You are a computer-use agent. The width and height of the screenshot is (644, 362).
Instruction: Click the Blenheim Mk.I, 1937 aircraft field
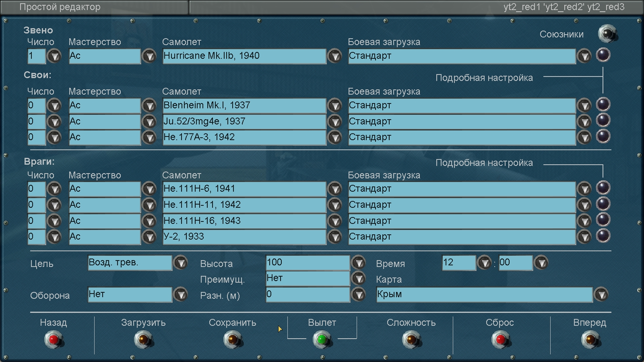[x=244, y=105]
